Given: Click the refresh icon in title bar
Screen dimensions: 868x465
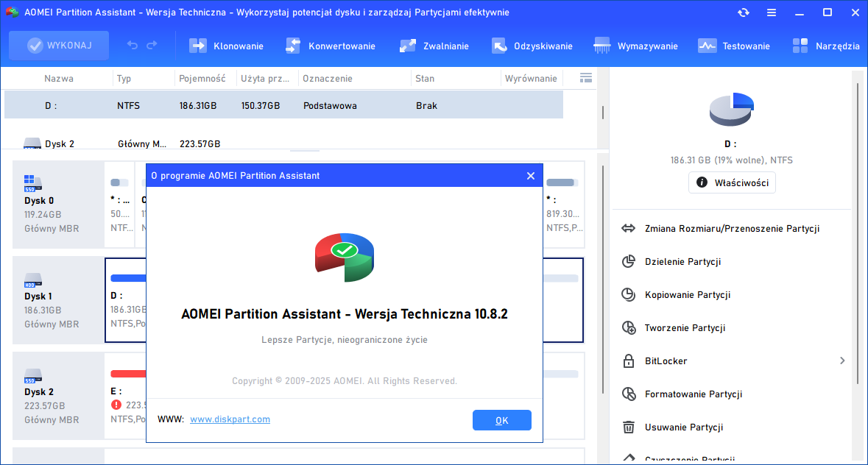Looking at the screenshot, I should [x=744, y=13].
